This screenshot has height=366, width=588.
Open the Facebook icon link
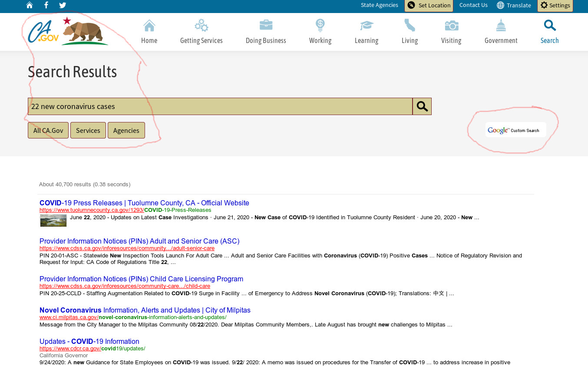pyautogui.click(x=46, y=5)
